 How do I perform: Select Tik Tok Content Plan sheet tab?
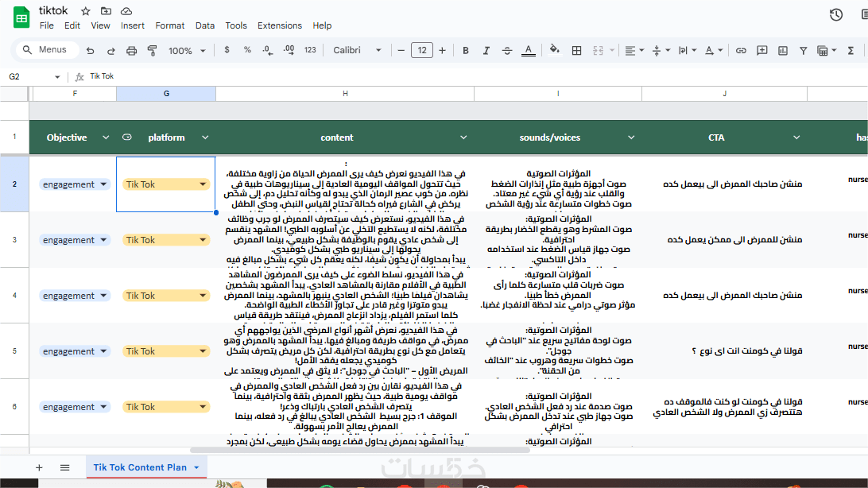pos(140,467)
